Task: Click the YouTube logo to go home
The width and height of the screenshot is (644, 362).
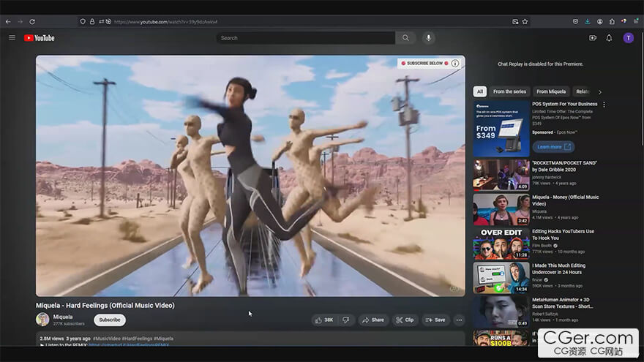Action: pos(40,38)
